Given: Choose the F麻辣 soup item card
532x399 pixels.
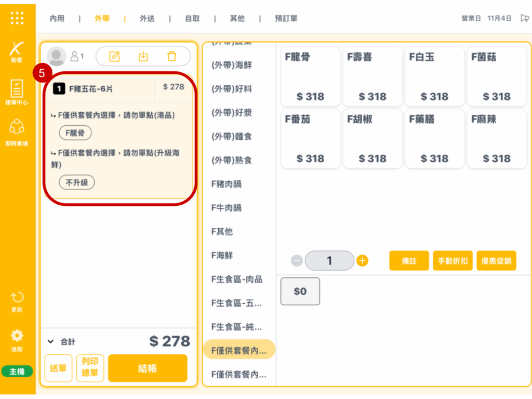Looking at the screenshot, I should (497, 138).
